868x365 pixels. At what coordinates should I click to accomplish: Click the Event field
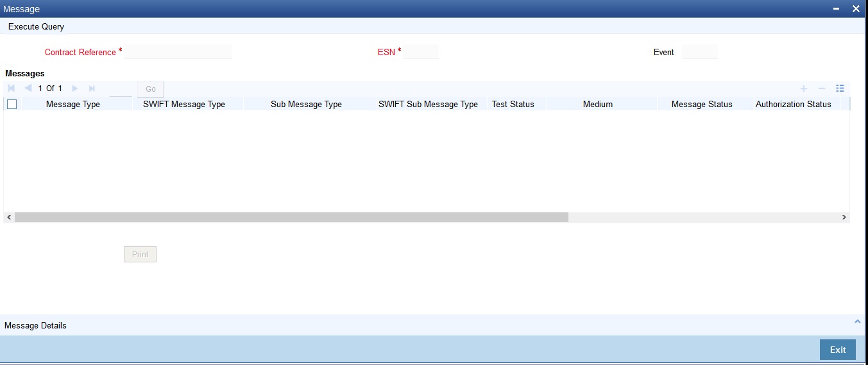[700, 52]
